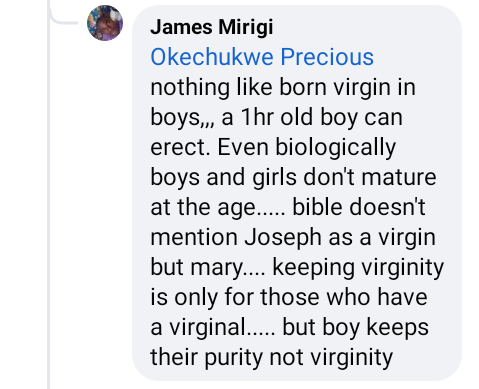The width and height of the screenshot is (479, 389).
Task: Click the James Mirigi author name
Action: coord(212,27)
